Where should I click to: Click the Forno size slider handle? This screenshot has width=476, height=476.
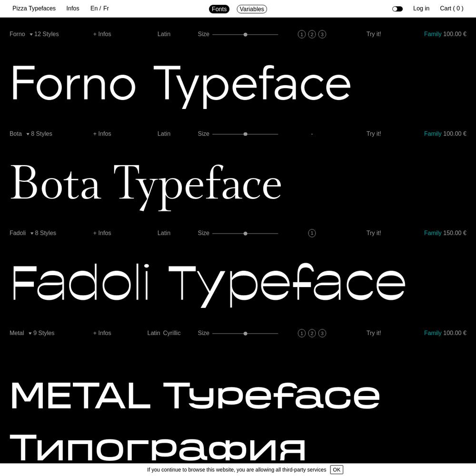[245, 35]
